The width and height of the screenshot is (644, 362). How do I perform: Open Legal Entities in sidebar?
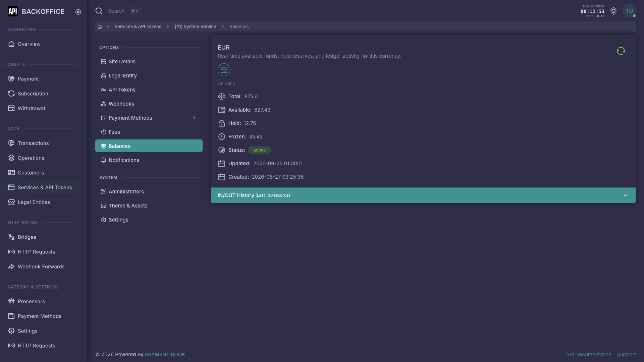41,202
